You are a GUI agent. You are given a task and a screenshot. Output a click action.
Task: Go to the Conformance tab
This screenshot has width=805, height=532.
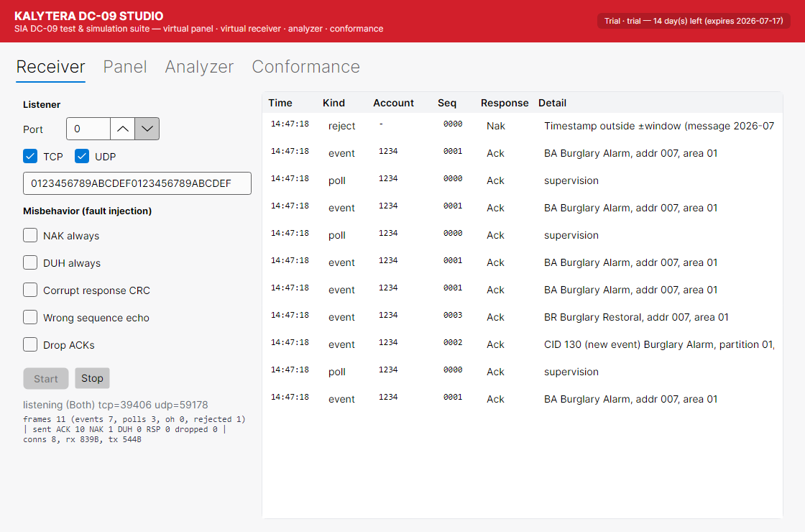click(x=305, y=67)
